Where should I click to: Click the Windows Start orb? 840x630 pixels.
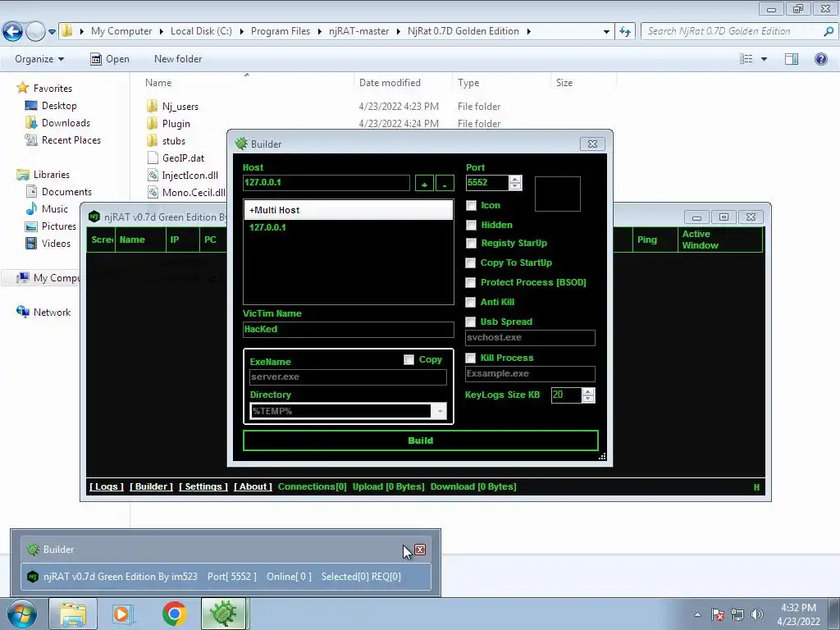click(x=21, y=614)
